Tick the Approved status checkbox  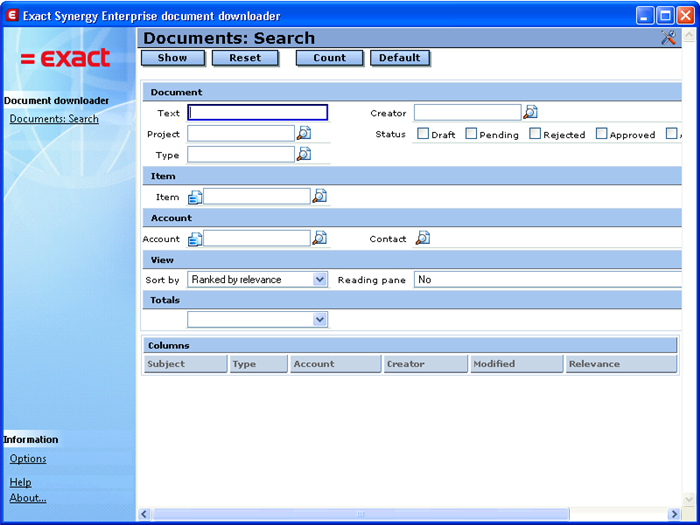coord(602,133)
